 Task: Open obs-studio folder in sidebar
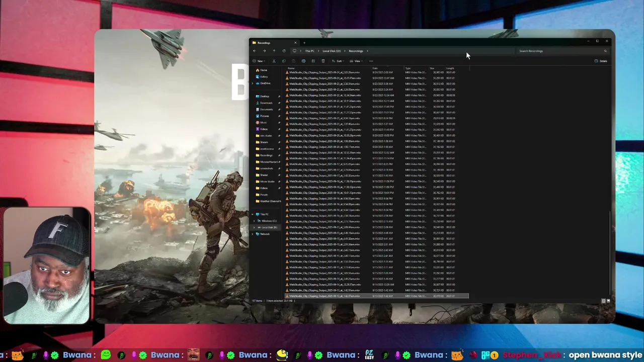tap(264, 135)
